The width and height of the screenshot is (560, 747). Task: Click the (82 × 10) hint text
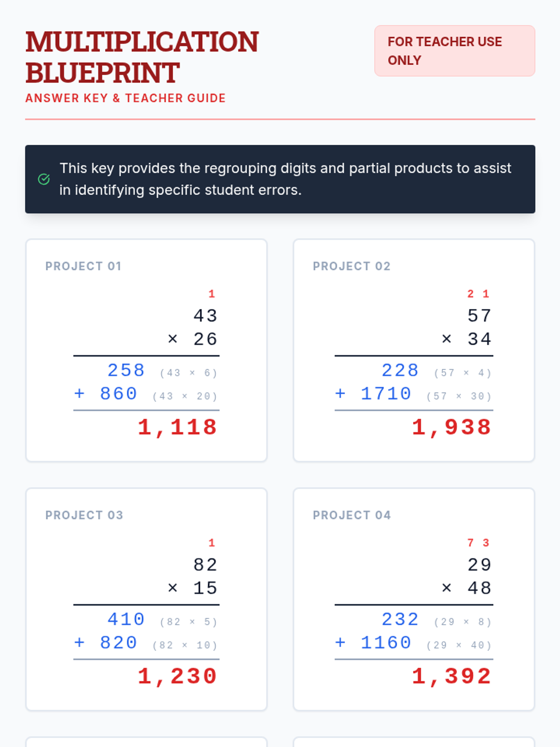185,645
